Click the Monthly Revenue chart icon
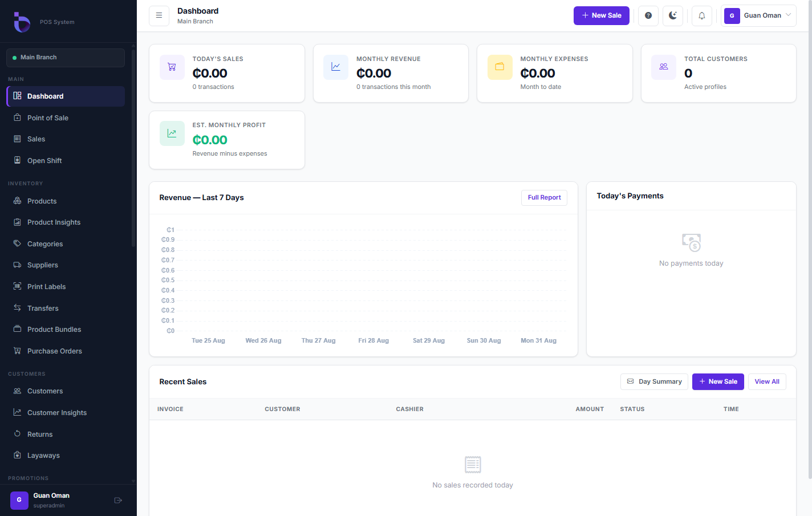Screen dimensions: 812x516 click(336, 67)
